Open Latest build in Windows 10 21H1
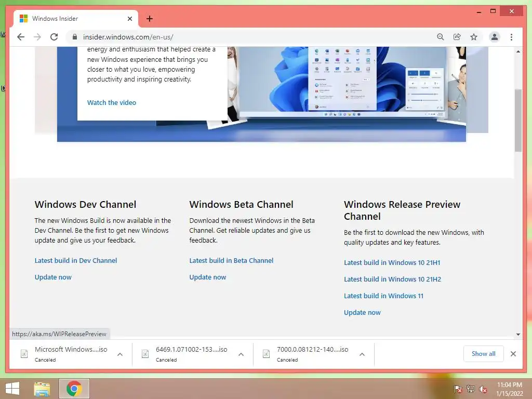The height and width of the screenshot is (399, 532). (x=392, y=262)
